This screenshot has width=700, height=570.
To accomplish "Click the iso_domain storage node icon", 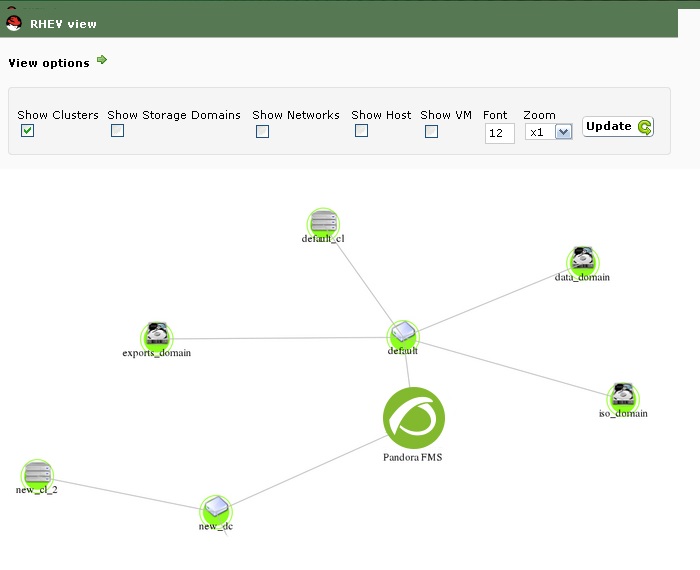I will tap(623, 399).
